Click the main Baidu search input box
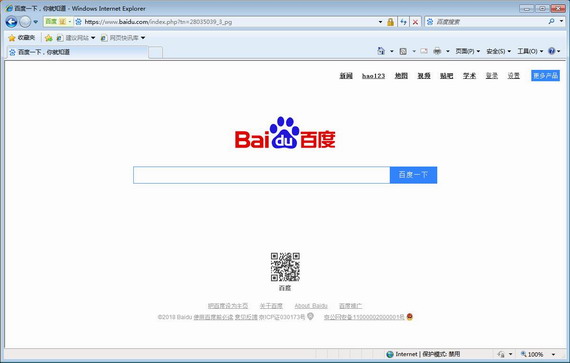 261,175
